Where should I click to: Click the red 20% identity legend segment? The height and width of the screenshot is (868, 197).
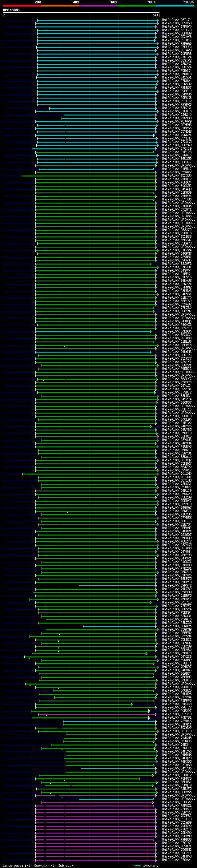(x=22, y=6)
